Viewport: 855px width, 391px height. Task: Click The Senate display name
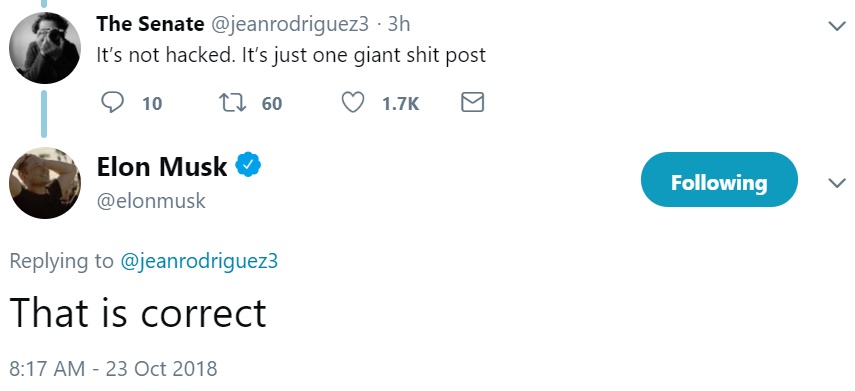pyautogui.click(x=150, y=24)
